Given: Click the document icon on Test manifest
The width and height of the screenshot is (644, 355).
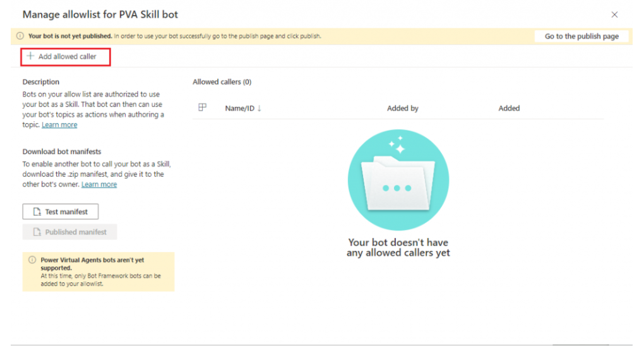Looking at the screenshot, I should (37, 212).
